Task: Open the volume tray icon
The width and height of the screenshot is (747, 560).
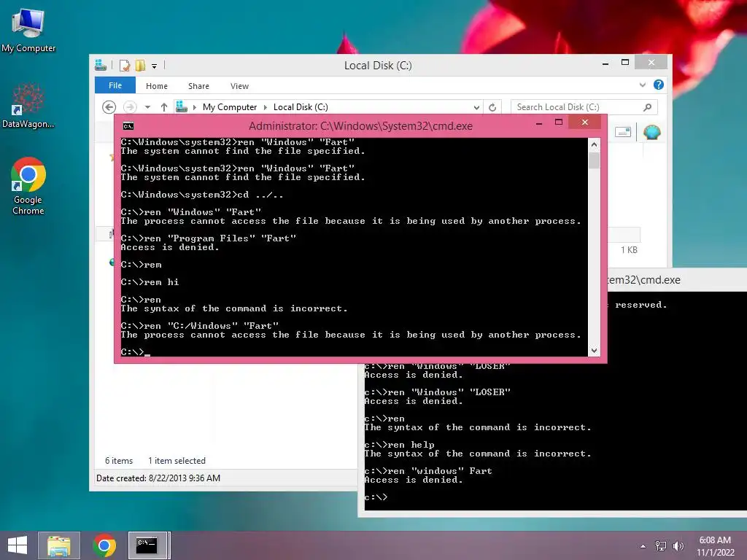Action: click(678, 546)
